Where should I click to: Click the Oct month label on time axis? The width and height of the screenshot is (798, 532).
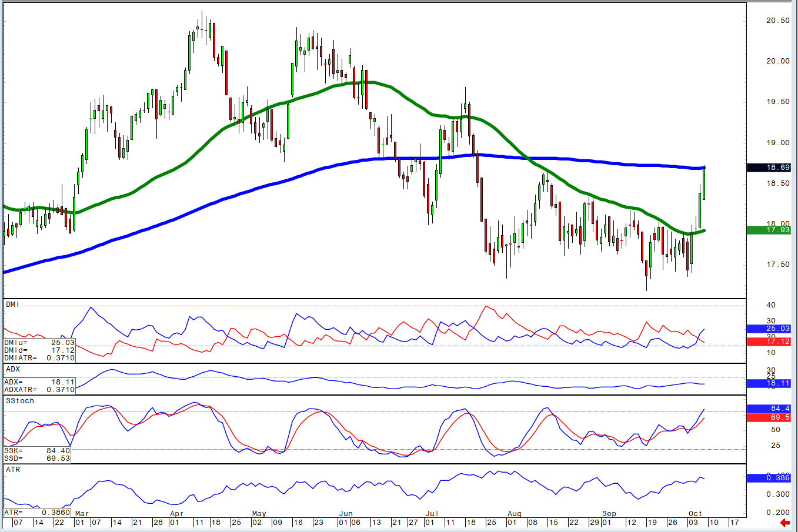(696, 514)
